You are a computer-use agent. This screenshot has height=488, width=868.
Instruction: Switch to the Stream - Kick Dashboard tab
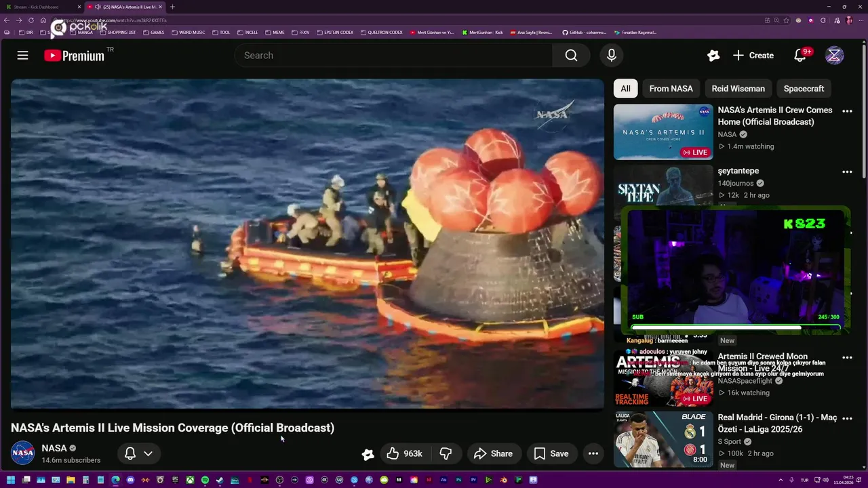[41, 7]
